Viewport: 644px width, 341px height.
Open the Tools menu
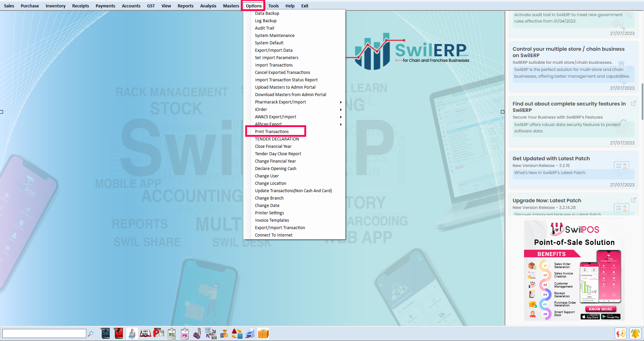273,6
